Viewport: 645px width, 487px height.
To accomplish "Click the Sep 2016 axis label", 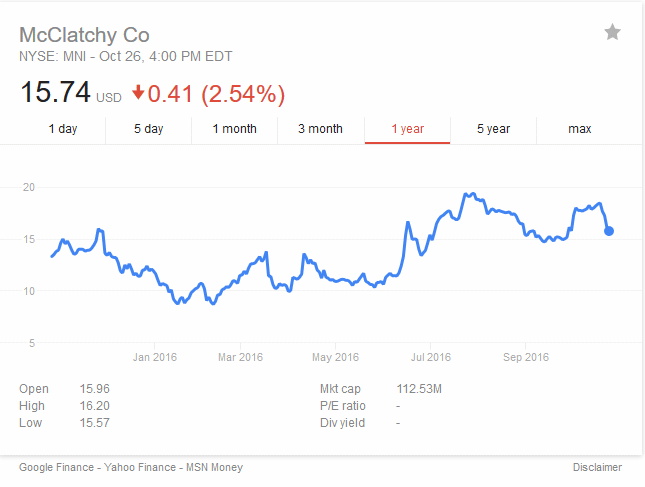I will [x=526, y=357].
